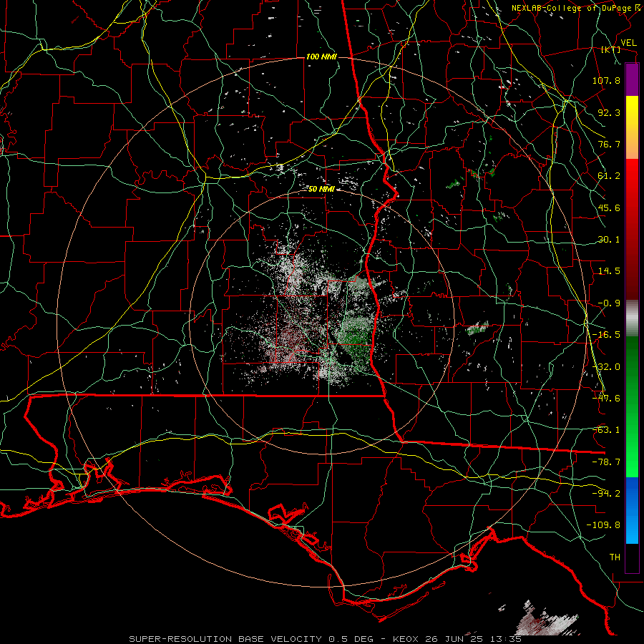Select the 92.3 scale value
Viewport: 644px width, 644px height.
tap(609, 112)
